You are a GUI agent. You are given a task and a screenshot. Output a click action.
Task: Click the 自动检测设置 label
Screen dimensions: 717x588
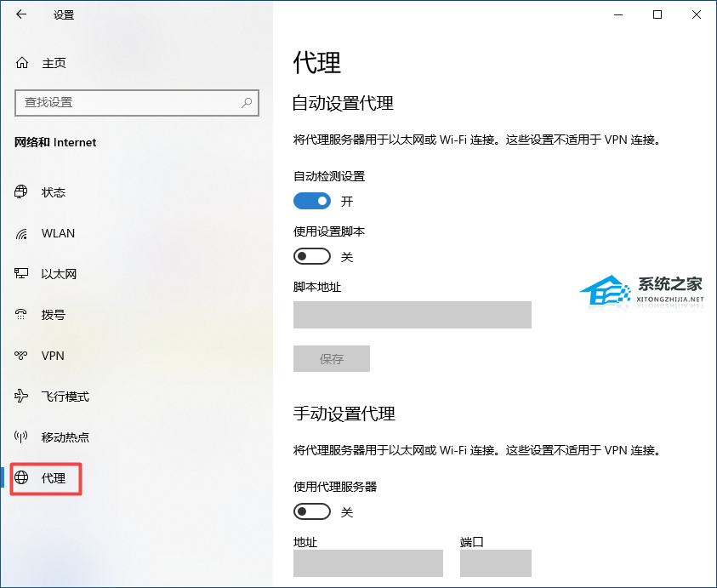329,175
